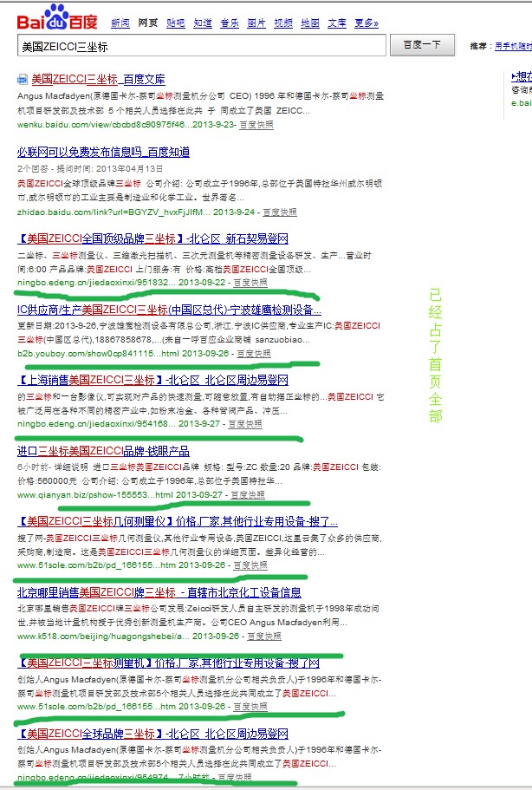
Task: Select the 网页 tab
Action: pos(148,23)
